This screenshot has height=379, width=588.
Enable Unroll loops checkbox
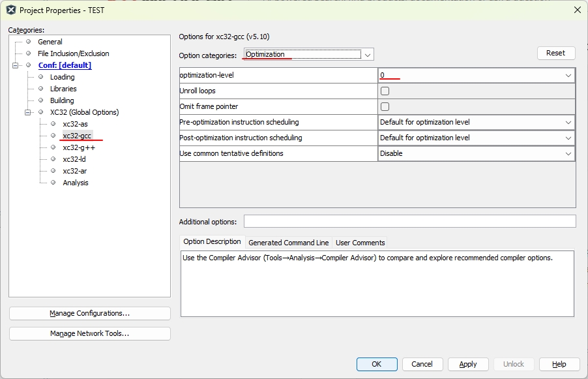pyautogui.click(x=385, y=91)
